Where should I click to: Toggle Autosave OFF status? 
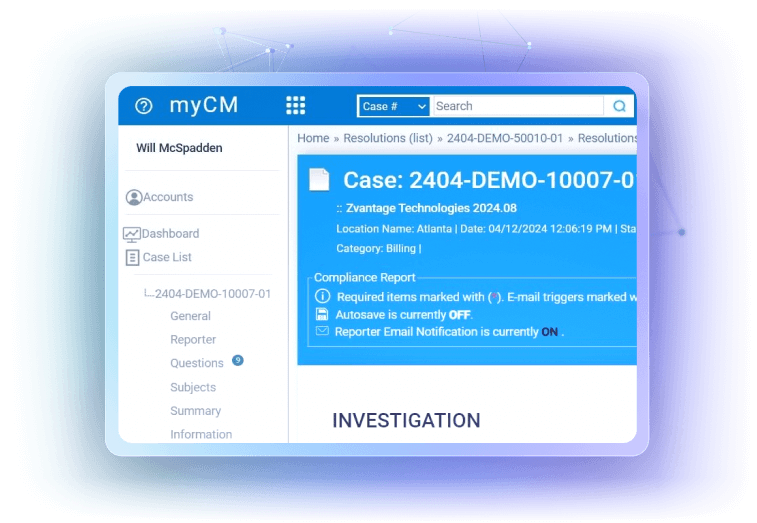pos(459,315)
